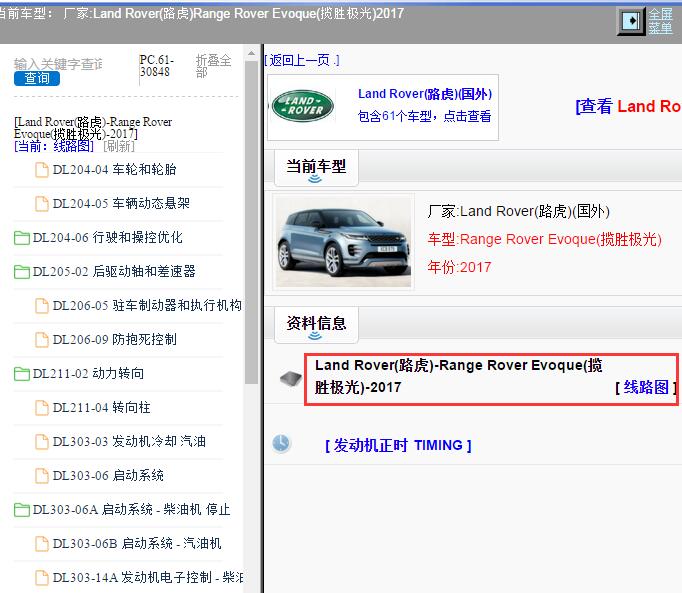The image size is (682, 593).
Task: Expand DL205-02 后驱动轴和差速器 folder icon
Action: 22,272
